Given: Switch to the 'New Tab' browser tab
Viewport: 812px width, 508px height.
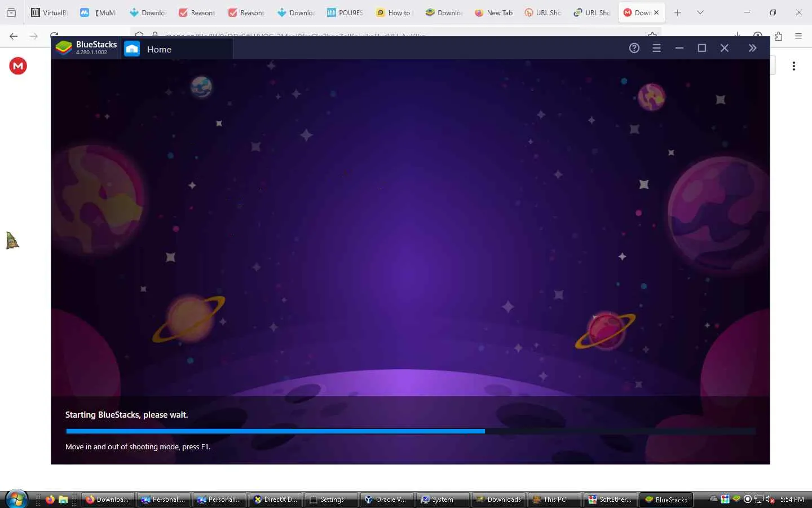Looking at the screenshot, I should (x=493, y=12).
